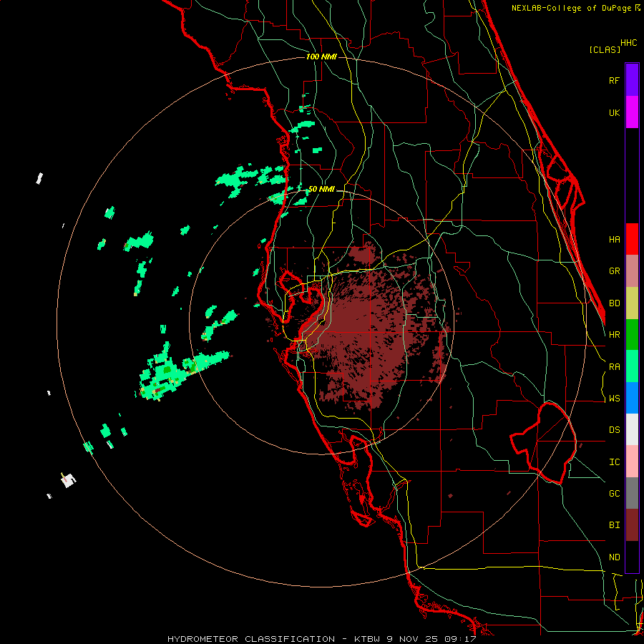Viewport: 644px width, 644px height.
Task: Click the WS legend label
Action: 614,399
